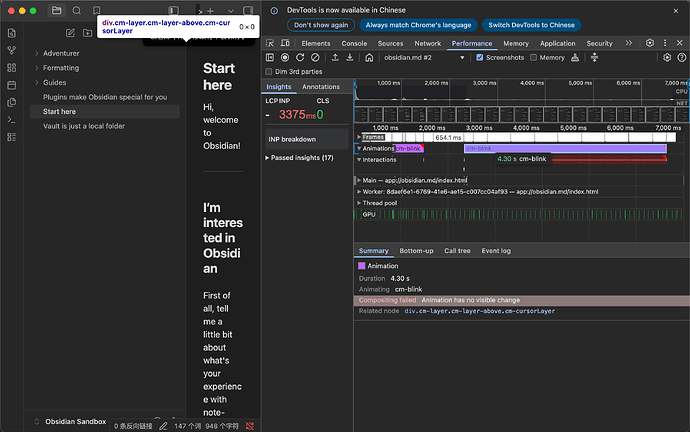Toggle Obsidian right sidebar panel icon

(x=248, y=11)
